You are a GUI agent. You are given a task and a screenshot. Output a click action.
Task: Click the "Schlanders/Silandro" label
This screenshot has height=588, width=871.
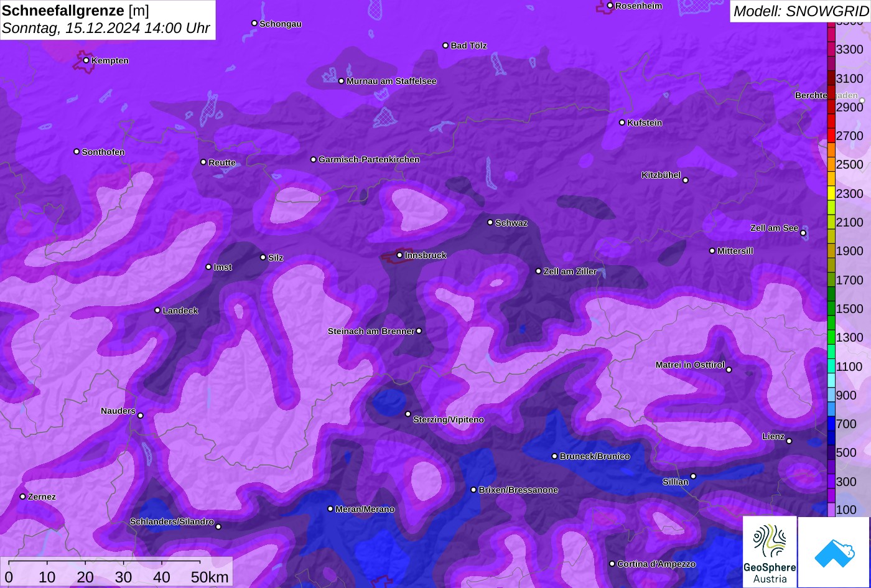tap(172, 521)
